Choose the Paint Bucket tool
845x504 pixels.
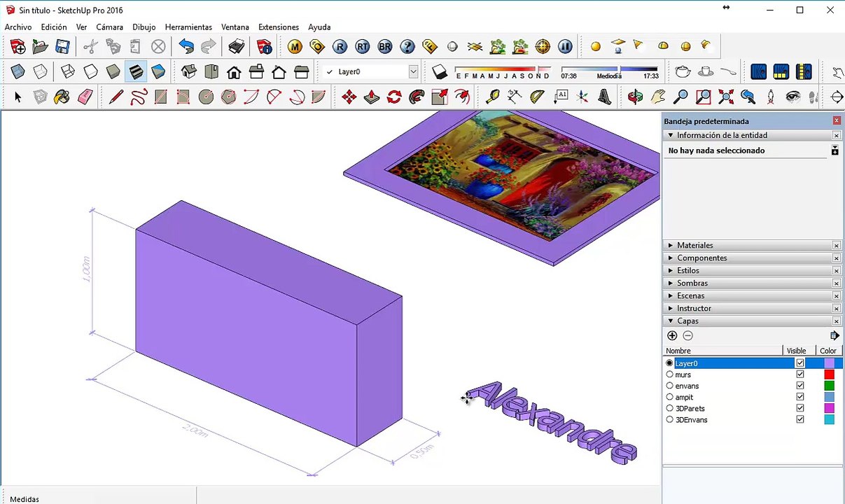coord(62,97)
